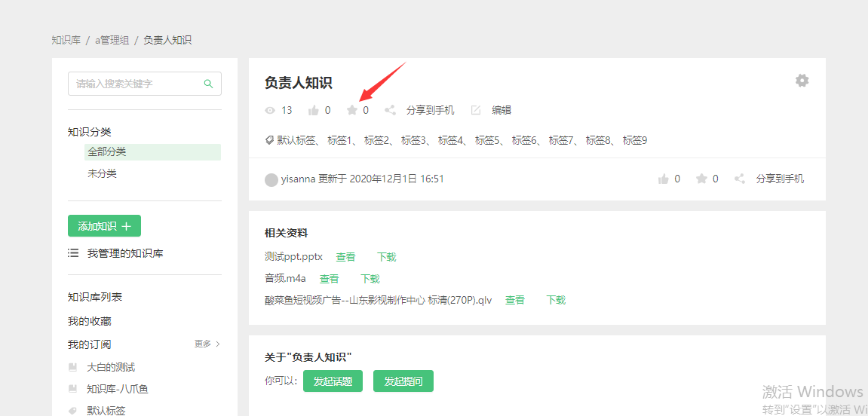Click breadcrumb 知识库
The height and width of the screenshot is (416, 868).
pyautogui.click(x=66, y=40)
